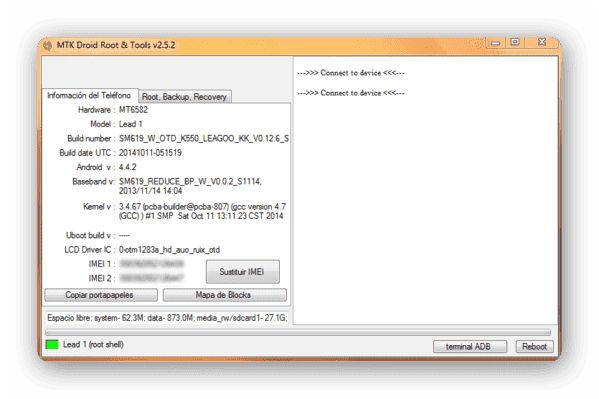Click first Connect to device log line
The image size is (599, 399).
coord(351,73)
